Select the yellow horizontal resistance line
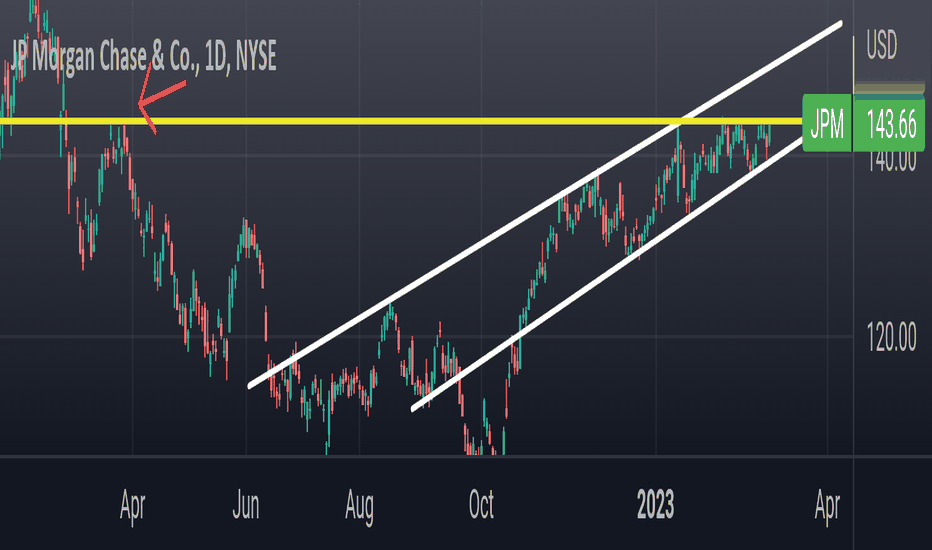Screen dimensions: 932x550 pos(401,121)
